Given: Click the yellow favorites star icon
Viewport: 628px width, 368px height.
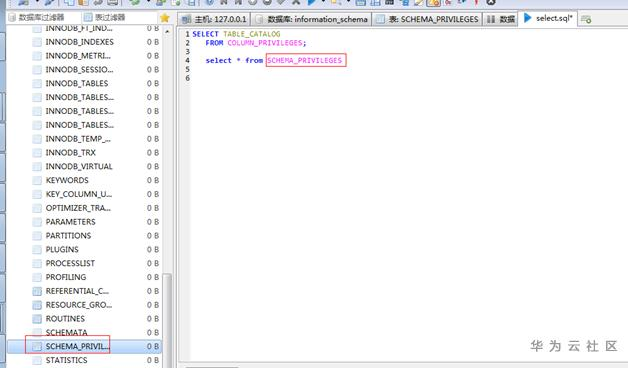Looking at the screenshot, I should click(165, 18).
